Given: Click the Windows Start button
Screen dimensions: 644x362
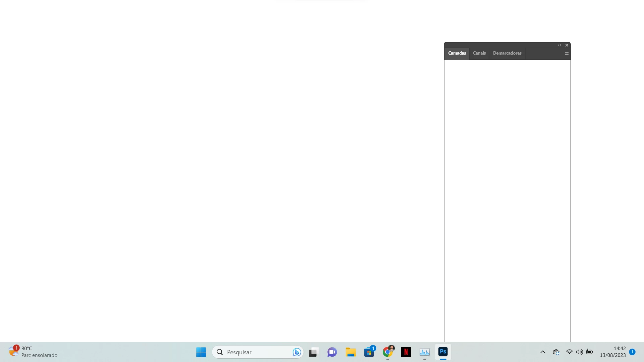Looking at the screenshot, I should (201, 352).
